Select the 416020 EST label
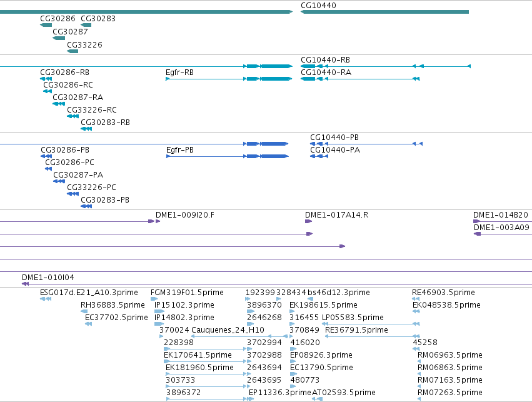 click(305, 343)
